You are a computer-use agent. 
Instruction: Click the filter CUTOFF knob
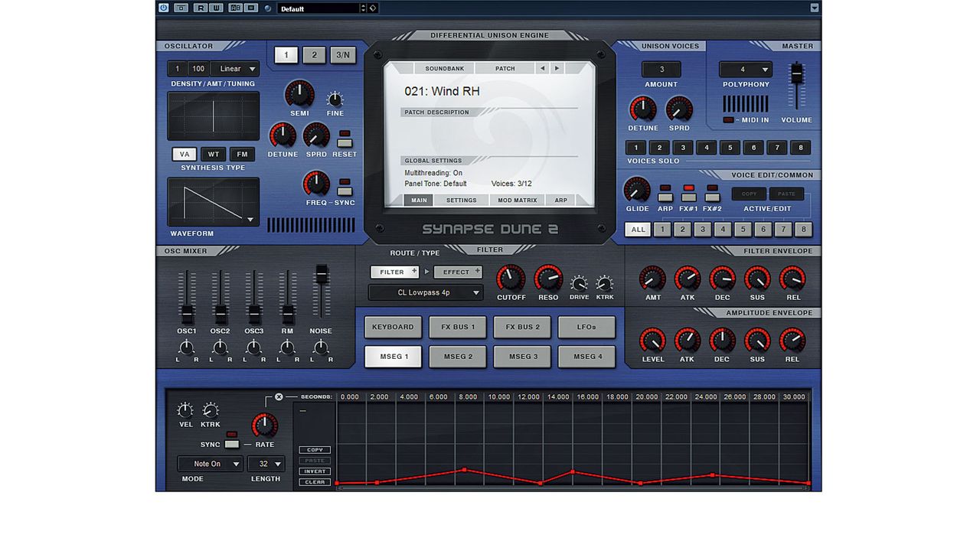[x=511, y=279]
